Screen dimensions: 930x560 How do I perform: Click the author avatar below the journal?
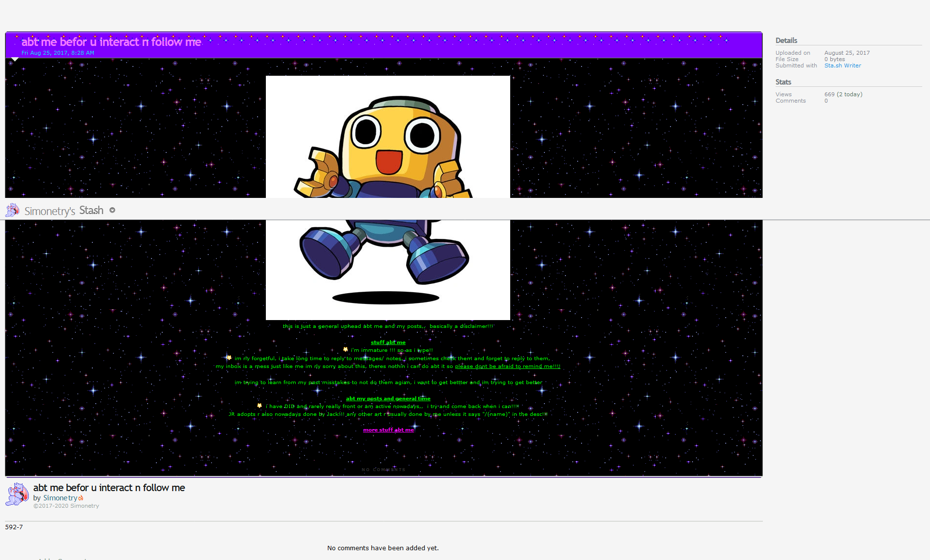tap(17, 494)
